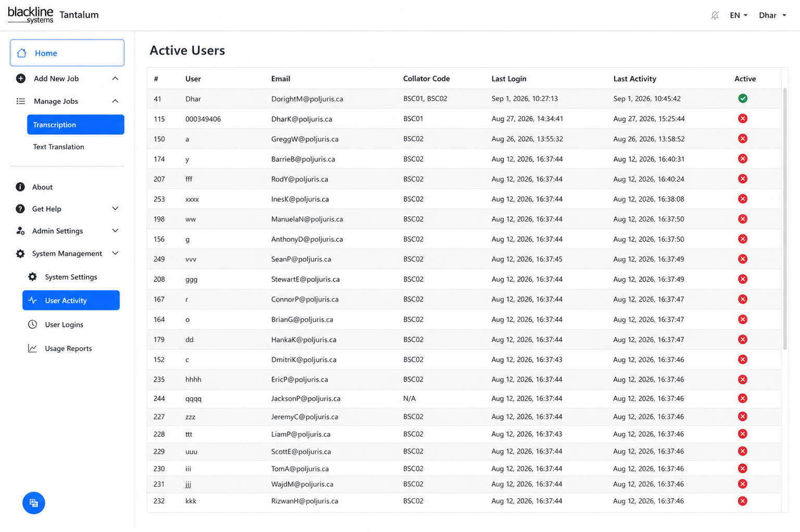Viewport: 800px width, 532px height.
Task: Click the green active check for Dhar
Action: point(743,99)
